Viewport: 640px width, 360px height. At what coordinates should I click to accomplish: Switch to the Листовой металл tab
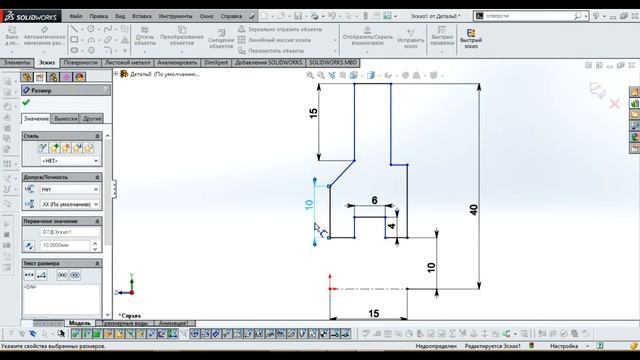pyautogui.click(x=127, y=63)
